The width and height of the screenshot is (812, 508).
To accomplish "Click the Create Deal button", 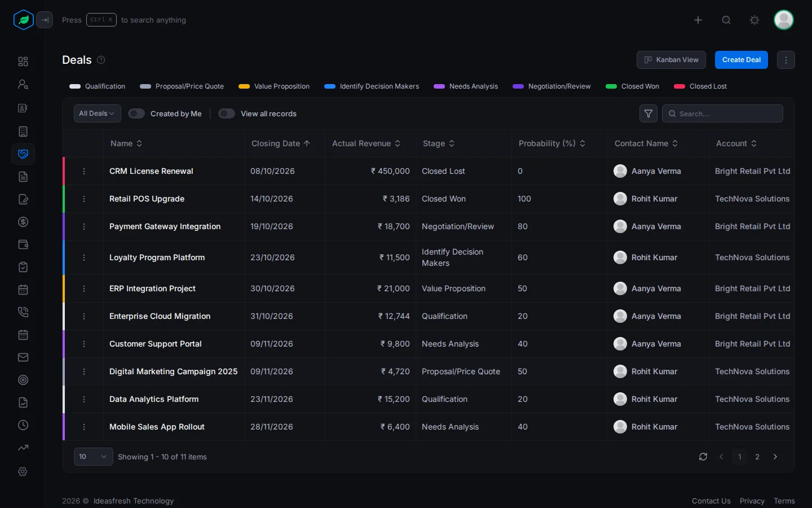I will coord(742,60).
